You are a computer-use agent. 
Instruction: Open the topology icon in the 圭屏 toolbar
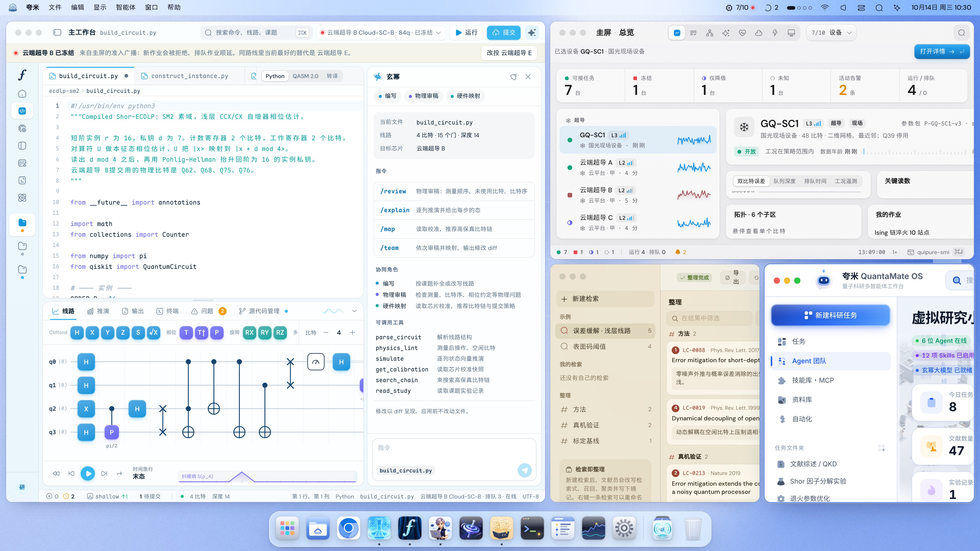(709, 33)
